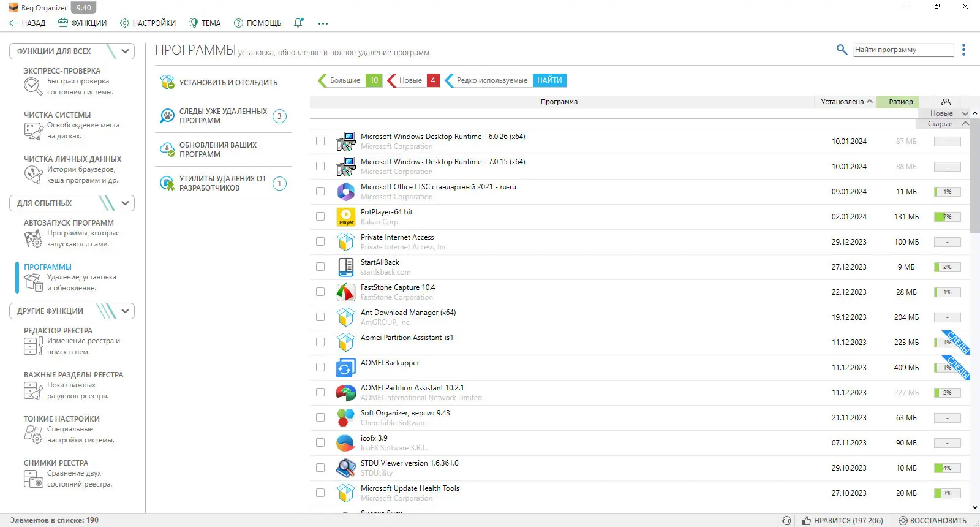Click the 'Программа' column header
This screenshot has height=527, width=980.
[559, 102]
